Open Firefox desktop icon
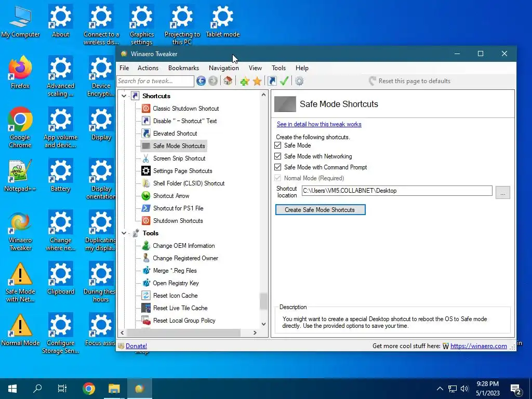The image size is (532, 399). point(20,72)
